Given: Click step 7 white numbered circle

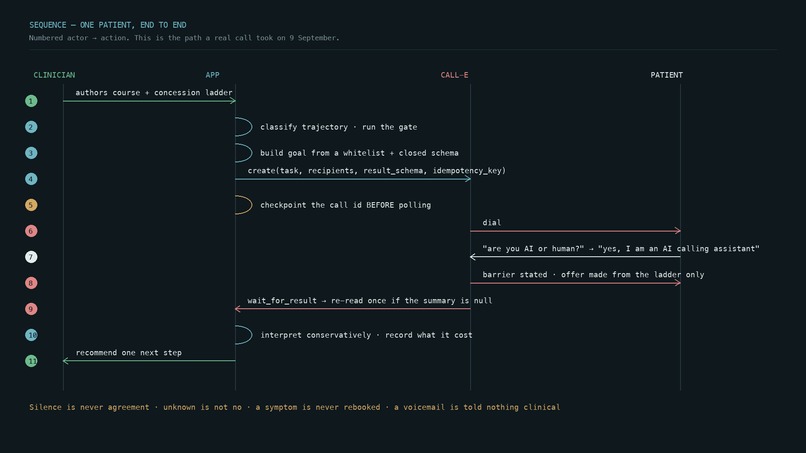Looking at the screenshot, I should pyautogui.click(x=31, y=257).
